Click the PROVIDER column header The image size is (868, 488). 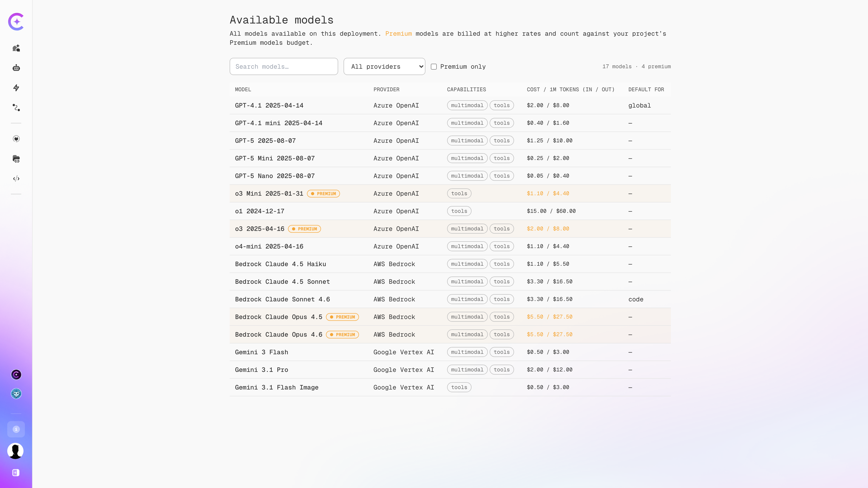click(x=387, y=90)
